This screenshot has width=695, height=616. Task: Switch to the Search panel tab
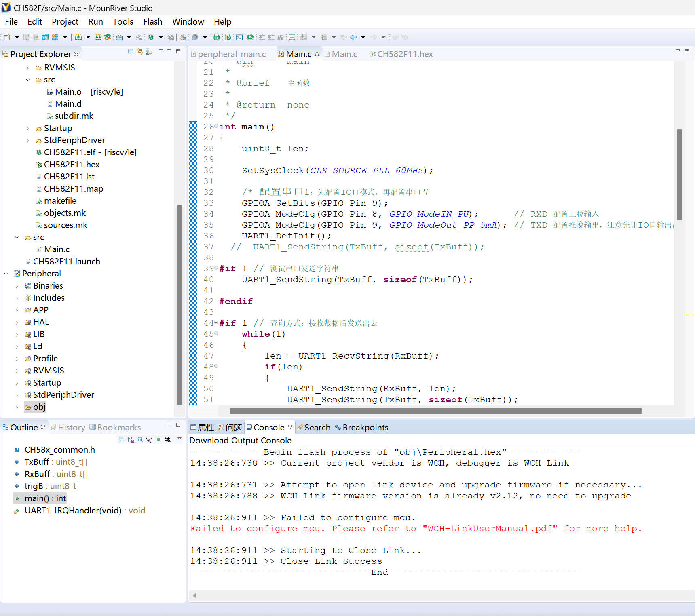point(313,428)
